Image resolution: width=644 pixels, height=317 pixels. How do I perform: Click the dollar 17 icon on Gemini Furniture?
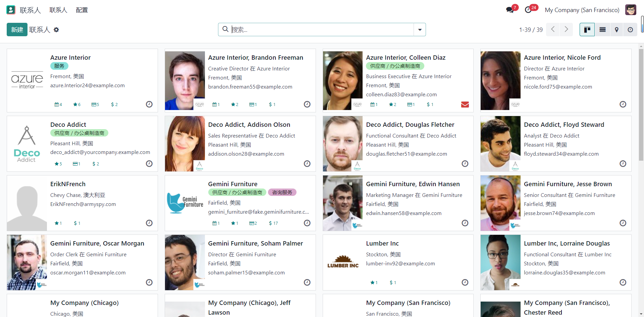[x=273, y=223]
